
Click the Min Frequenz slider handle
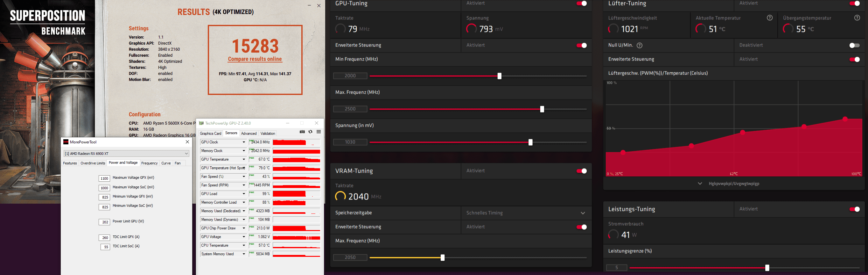point(499,76)
